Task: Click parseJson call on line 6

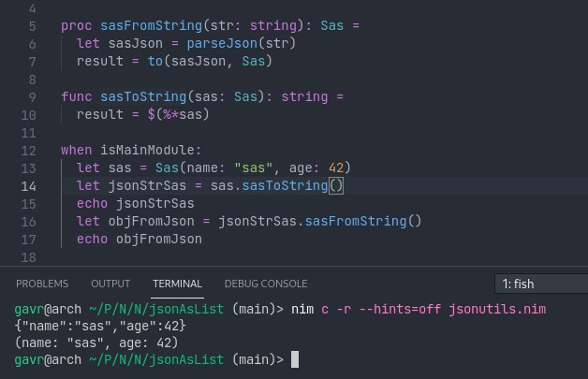Action: (x=222, y=43)
